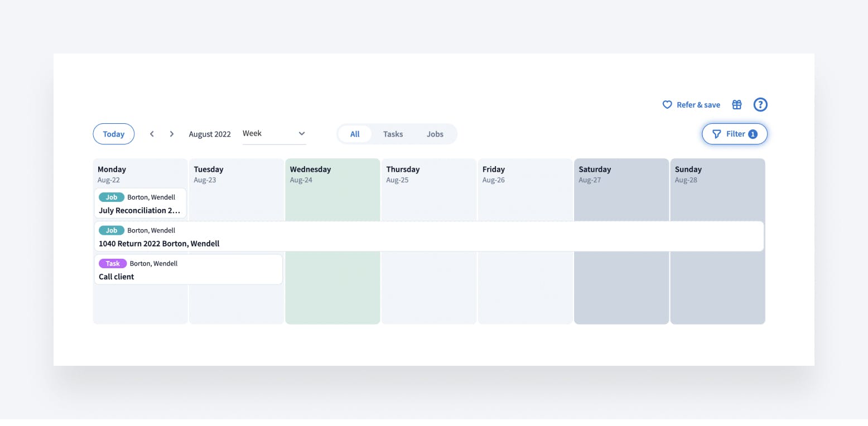Expand the Week dropdown arrow
The height and width of the screenshot is (426, 868).
tap(302, 134)
